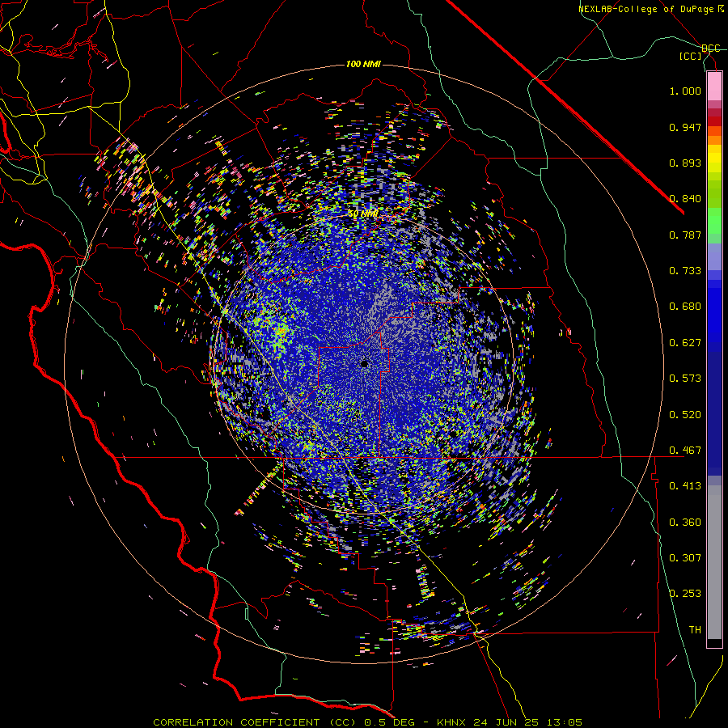728x728 pixels.
Task: Click the 0.893 scale value
Action: [685, 163]
